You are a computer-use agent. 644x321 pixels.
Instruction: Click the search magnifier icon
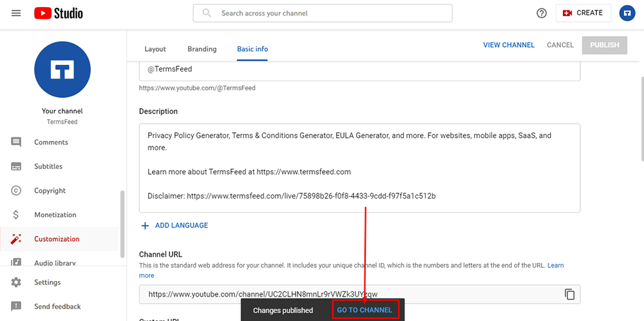pyautogui.click(x=207, y=13)
